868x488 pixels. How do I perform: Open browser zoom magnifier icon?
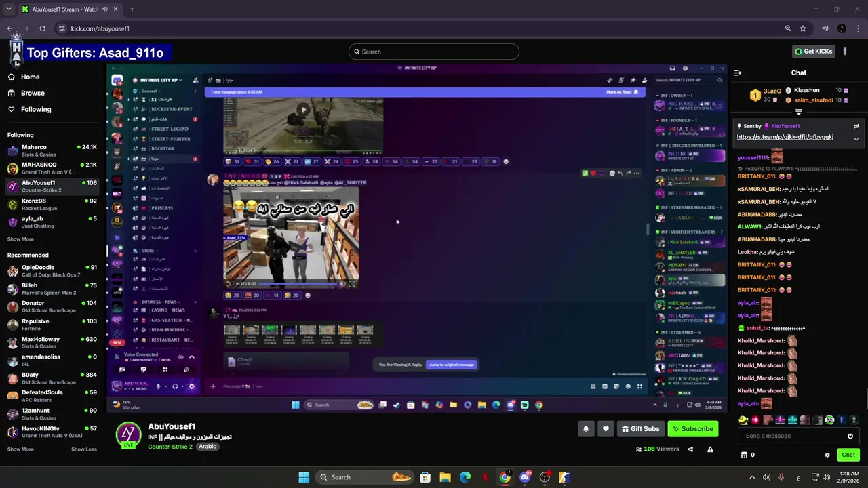click(x=788, y=28)
